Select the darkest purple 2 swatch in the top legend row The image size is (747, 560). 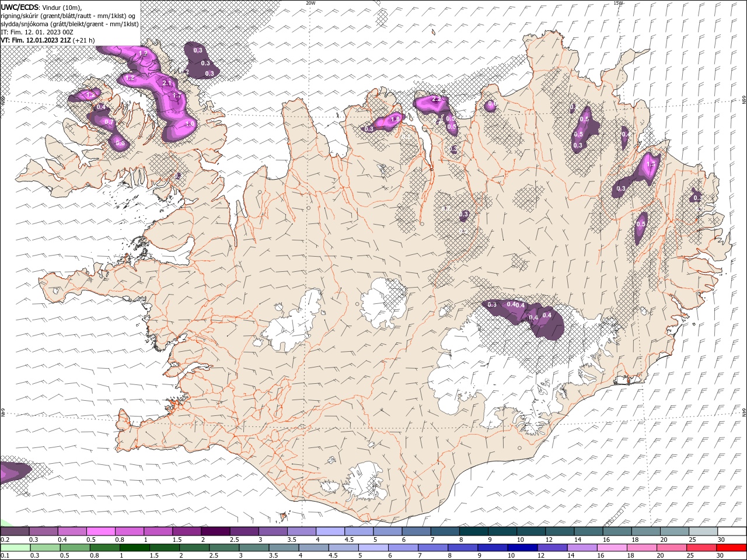pyautogui.click(x=215, y=531)
